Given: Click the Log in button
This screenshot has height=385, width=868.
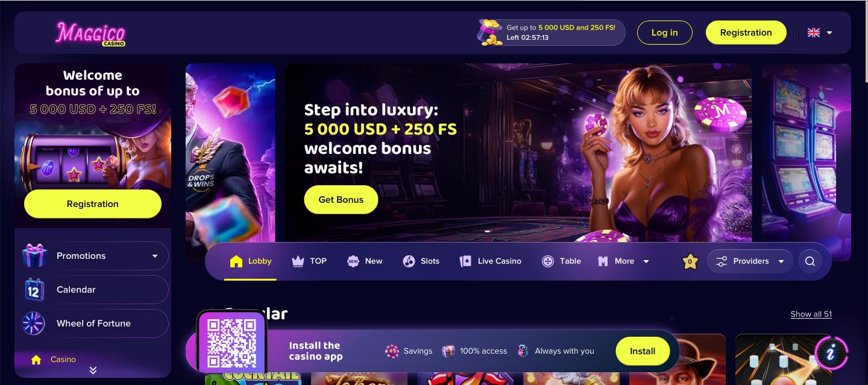Looking at the screenshot, I should (x=665, y=33).
